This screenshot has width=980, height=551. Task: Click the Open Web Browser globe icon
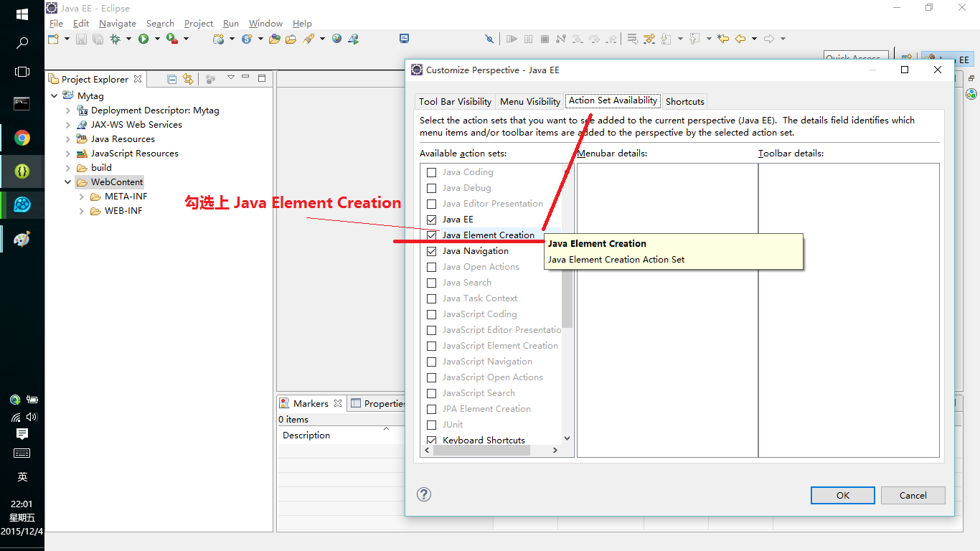pos(336,38)
